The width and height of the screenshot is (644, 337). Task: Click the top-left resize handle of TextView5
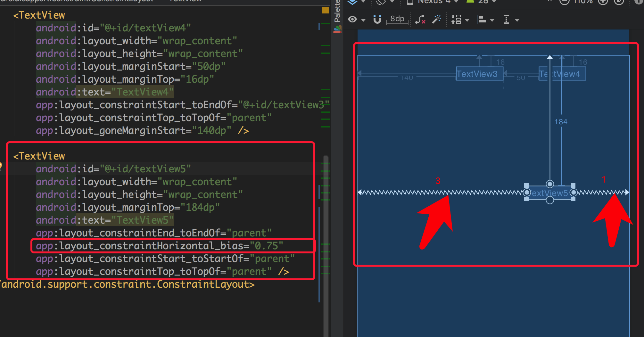(526, 185)
